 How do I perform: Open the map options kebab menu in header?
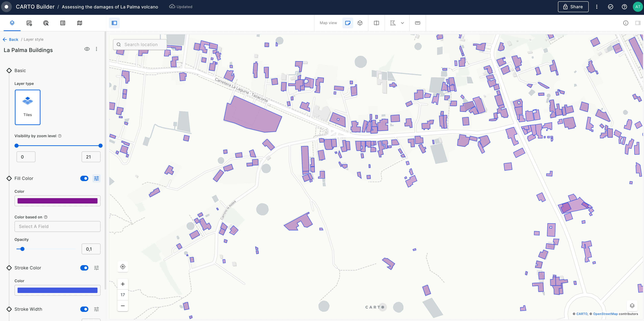point(596,7)
